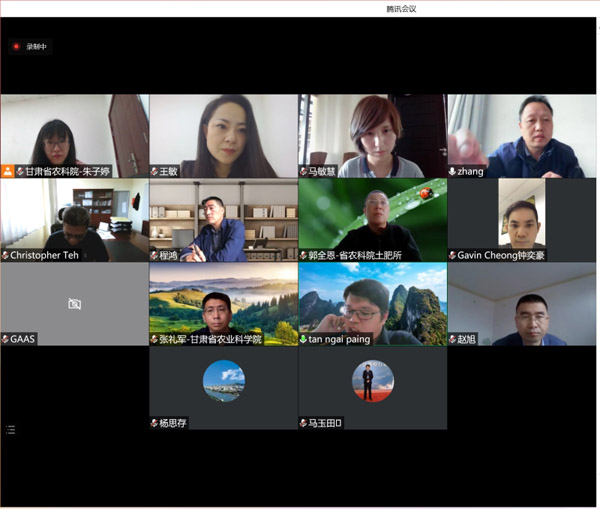Click the 录制中 recording status text
Screen dimensions: 600x509
37,46
